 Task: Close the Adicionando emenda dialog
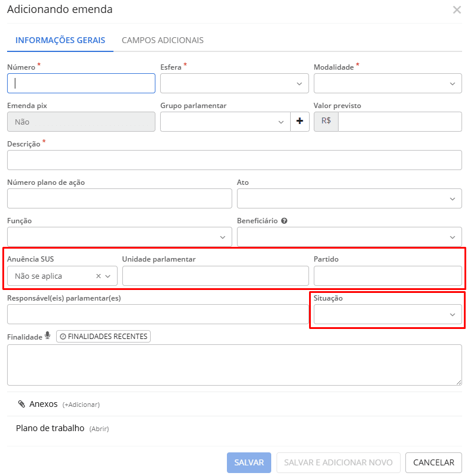[456, 10]
